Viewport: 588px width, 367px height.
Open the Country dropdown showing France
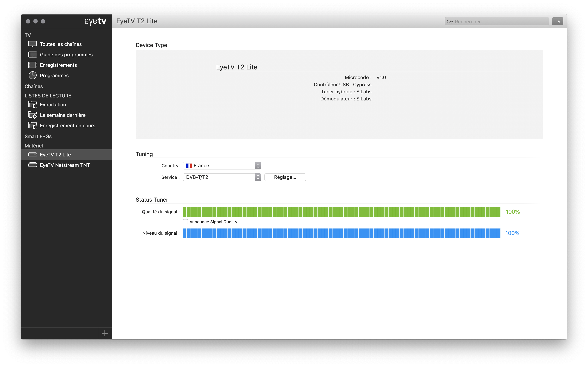pyautogui.click(x=222, y=166)
